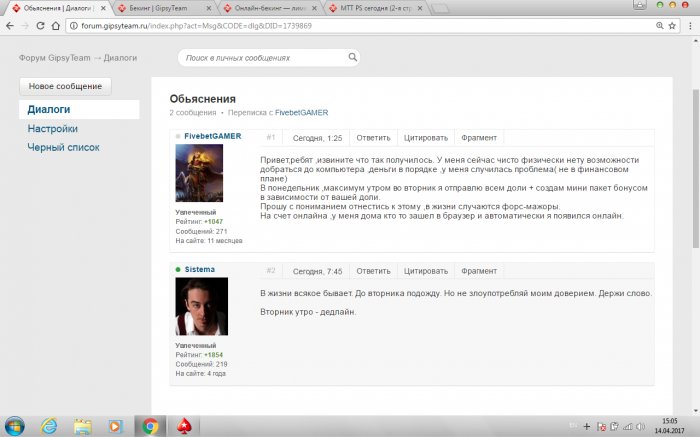Click the Chrome icon in the taskbar
The height and width of the screenshot is (437, 700).
pyautogui.click(x=150, y=426)
